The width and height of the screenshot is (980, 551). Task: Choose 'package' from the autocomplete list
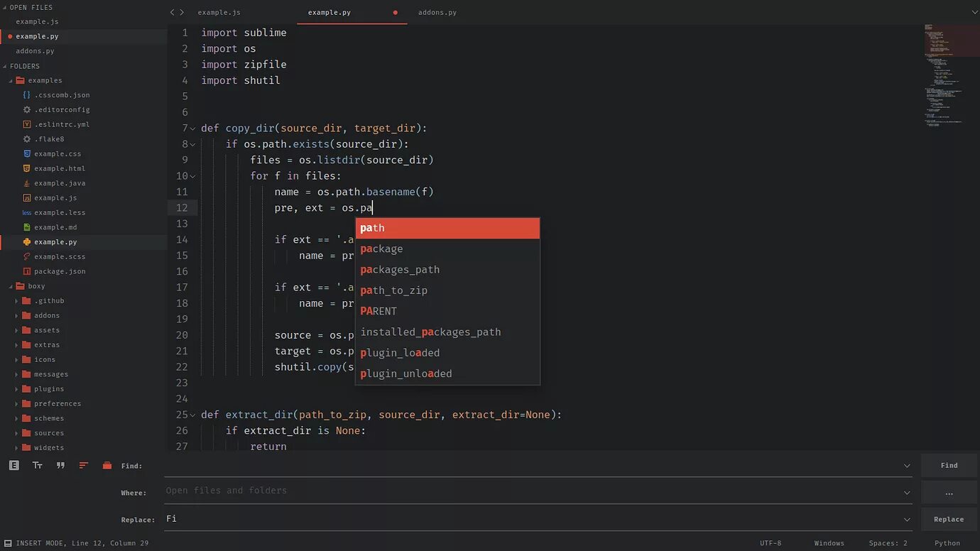447,249
